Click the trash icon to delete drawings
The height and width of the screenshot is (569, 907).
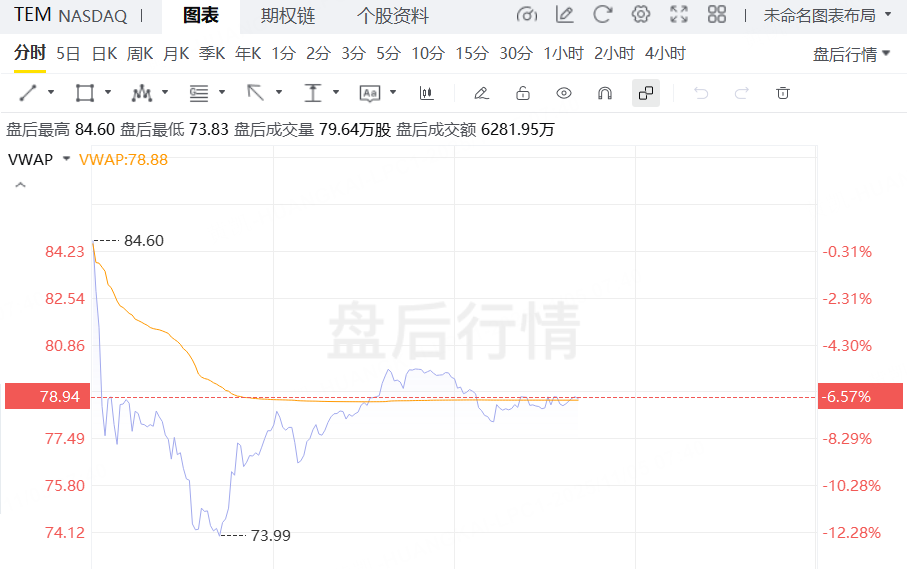(783, 93)
